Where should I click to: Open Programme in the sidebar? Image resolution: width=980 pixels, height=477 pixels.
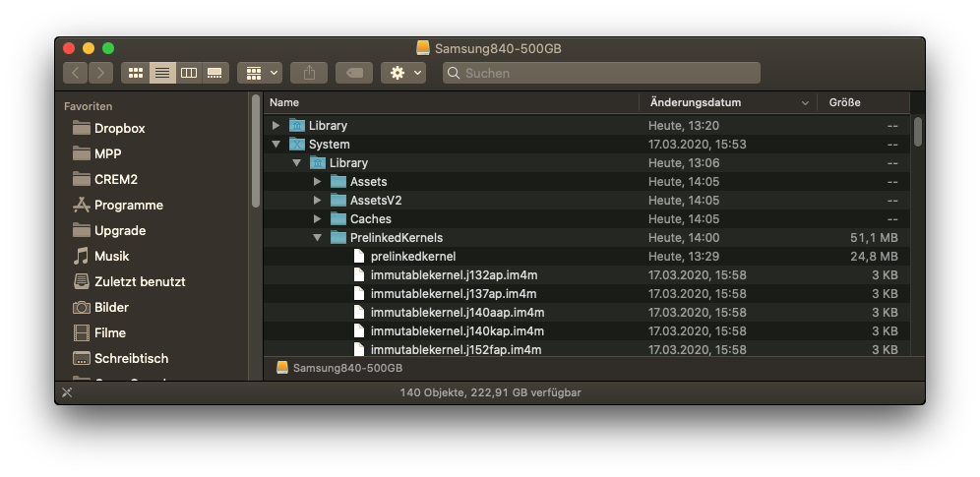(x=118, y=205)
